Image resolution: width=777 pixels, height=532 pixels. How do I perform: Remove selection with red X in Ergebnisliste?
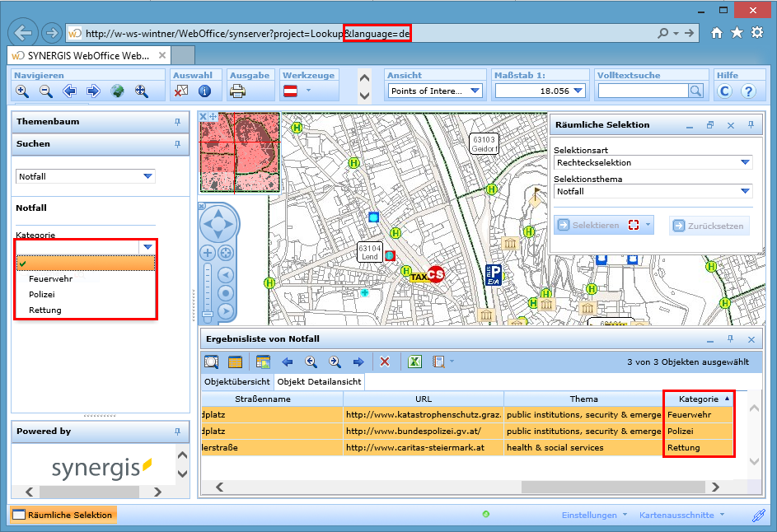384,362
